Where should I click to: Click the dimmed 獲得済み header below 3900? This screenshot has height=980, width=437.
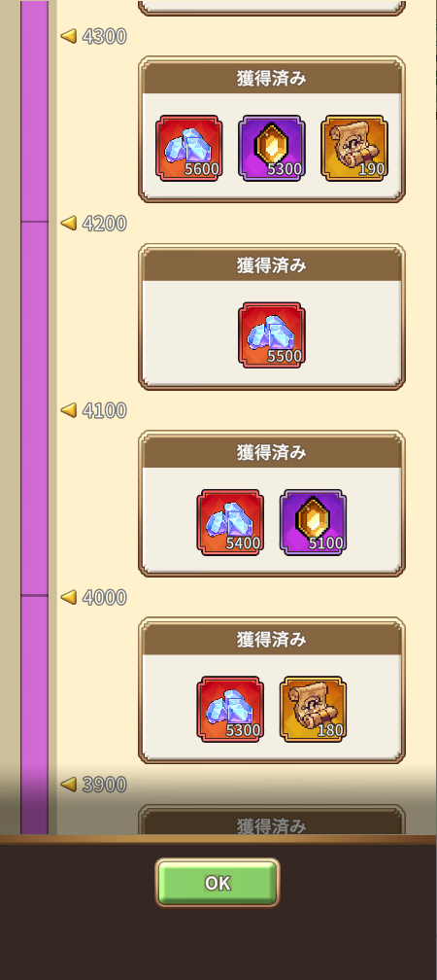pos(272,825)
